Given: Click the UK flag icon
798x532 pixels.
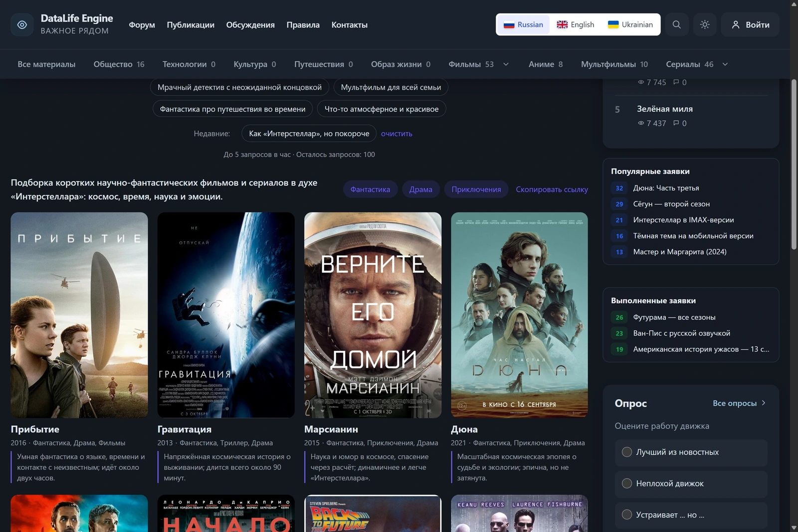Looking at the screenshot, I should [562, 25].
